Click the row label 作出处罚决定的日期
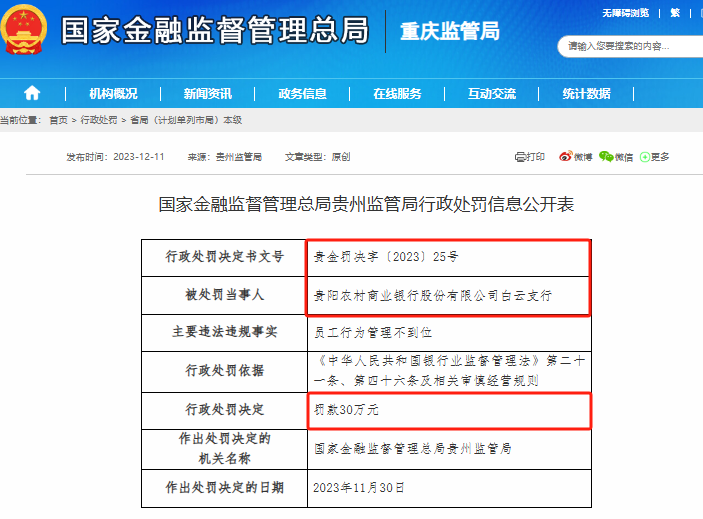Viewport: 703px width, 519px height. point(225,488)
